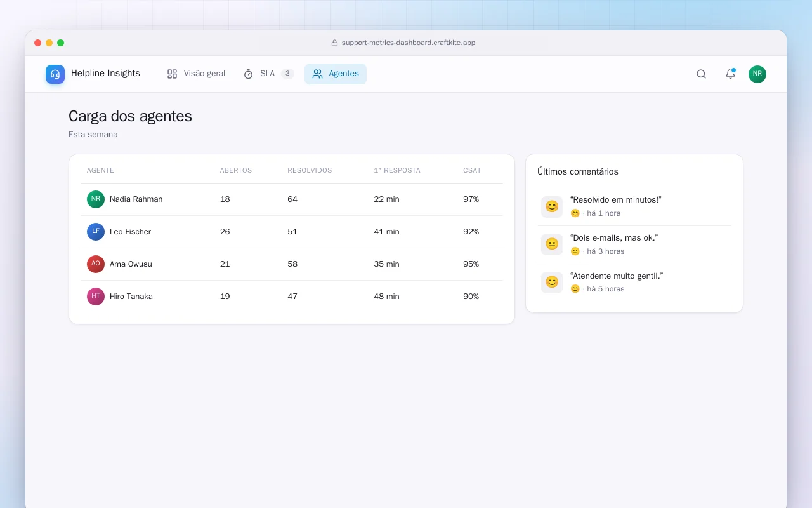Open the SLA tab
Viewport: 812px width, 508px height.
[x=268, y=74]
